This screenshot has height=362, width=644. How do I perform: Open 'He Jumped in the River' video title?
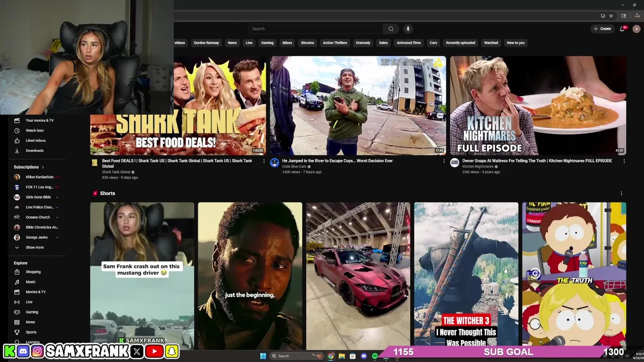click(337, 161)
